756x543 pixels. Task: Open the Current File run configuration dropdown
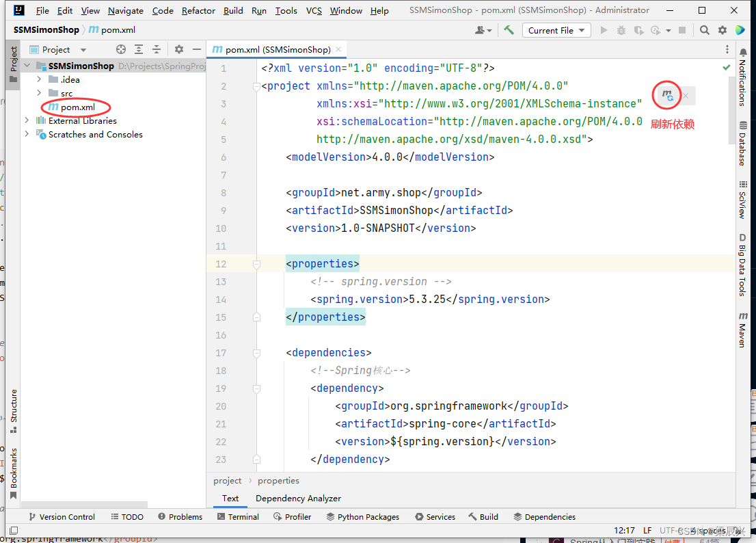tap(556, 30)
